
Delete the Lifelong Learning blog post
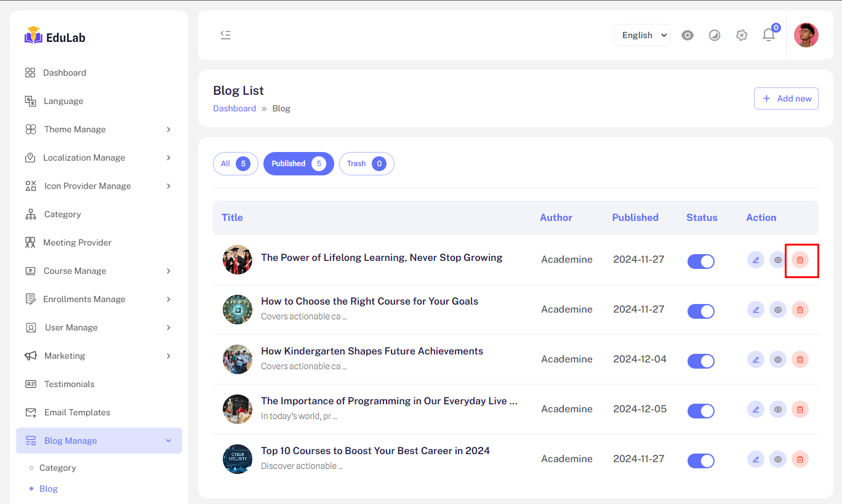click(x=800, y=260)
